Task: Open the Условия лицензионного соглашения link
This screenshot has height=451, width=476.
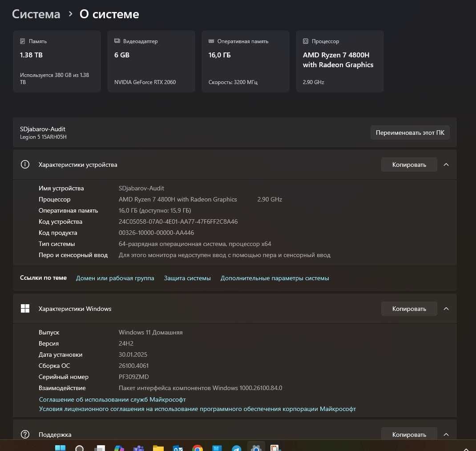Action: [x=198, y=409]
